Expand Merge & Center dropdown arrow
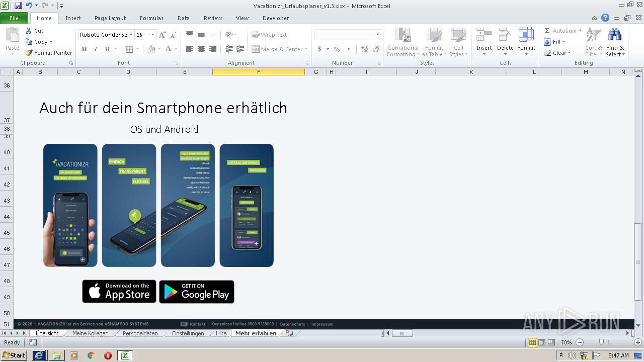The height and width of the screenshot is (362, 644). tap(306, 49)
